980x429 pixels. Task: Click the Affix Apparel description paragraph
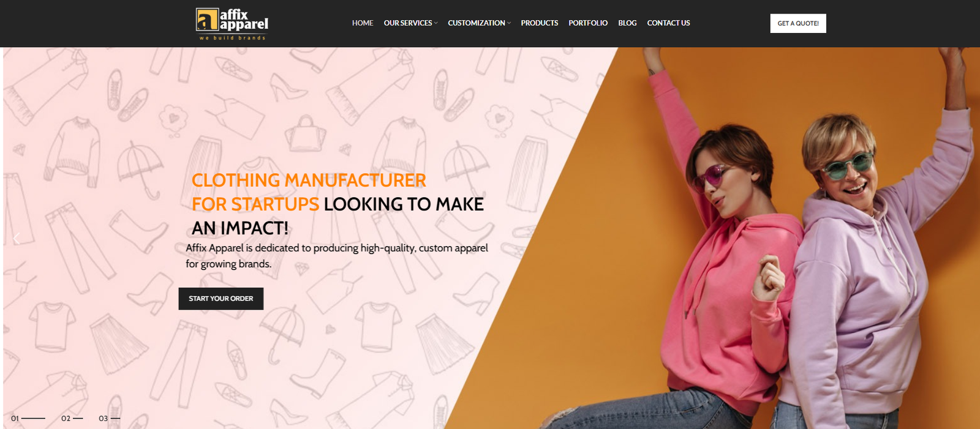[x=337, y=256]
